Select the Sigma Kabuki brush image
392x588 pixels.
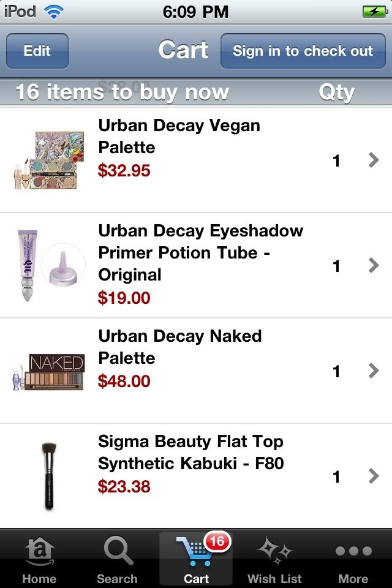pos(49,476)
